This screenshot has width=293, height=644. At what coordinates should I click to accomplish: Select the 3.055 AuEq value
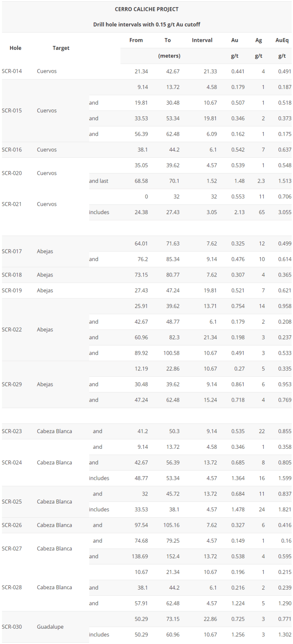point(285,212)
